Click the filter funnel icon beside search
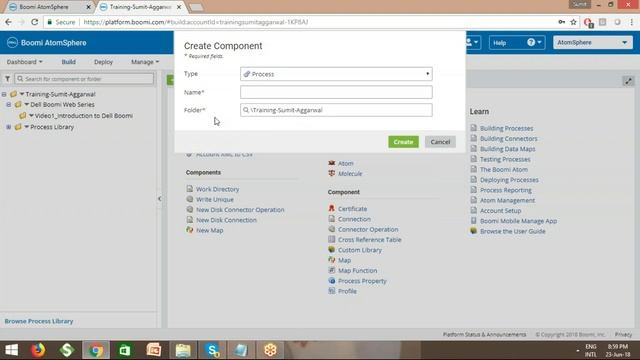Screen dimensions: 640x360 [x=7, y=78]
